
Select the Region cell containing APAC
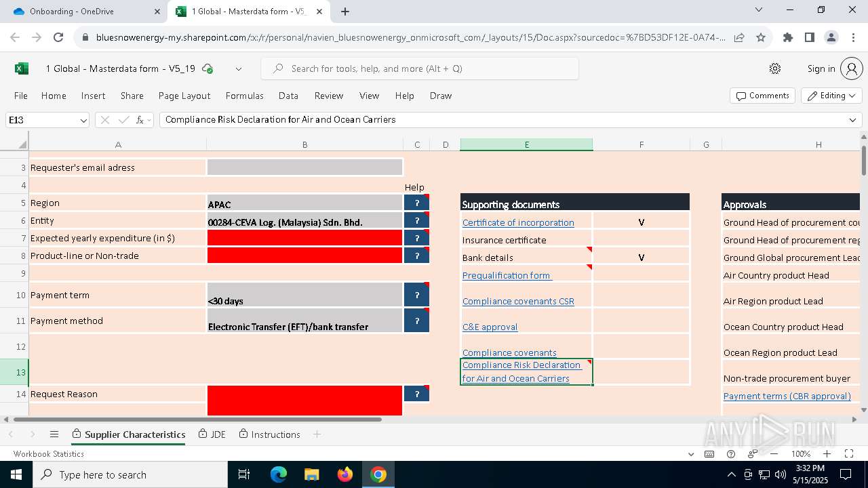click(x=304, y=203)
